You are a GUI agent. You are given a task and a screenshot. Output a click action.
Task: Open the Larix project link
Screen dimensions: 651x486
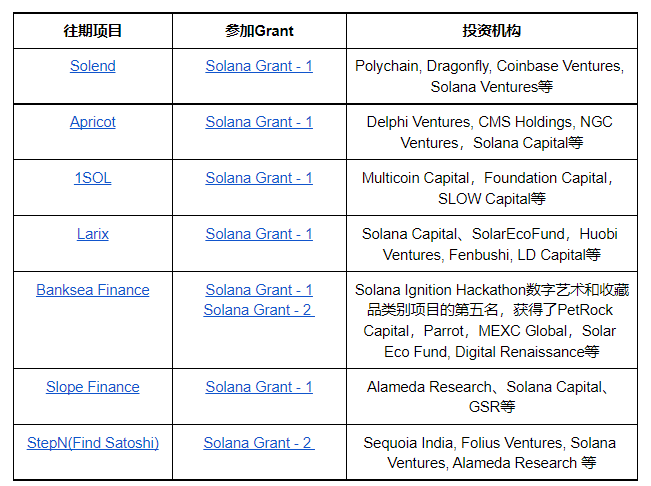click(93, 234)
